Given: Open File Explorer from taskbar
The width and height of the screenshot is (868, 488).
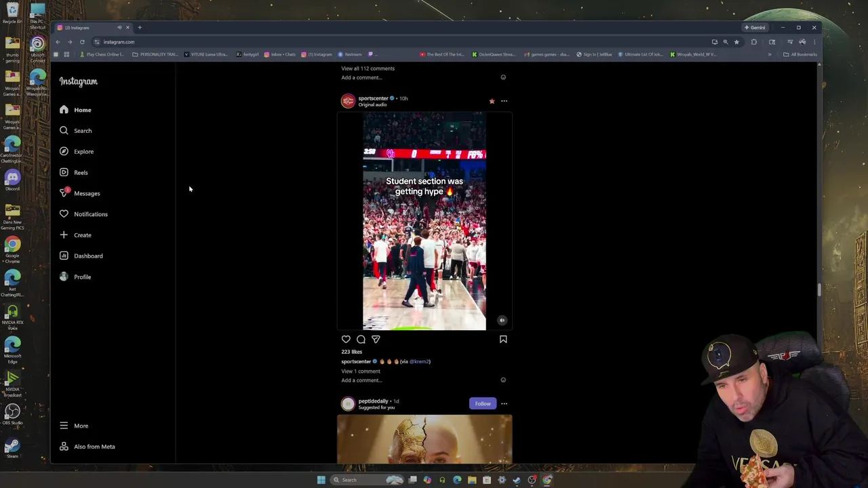Looking at the screenshot, I should [x=472, y=480].
